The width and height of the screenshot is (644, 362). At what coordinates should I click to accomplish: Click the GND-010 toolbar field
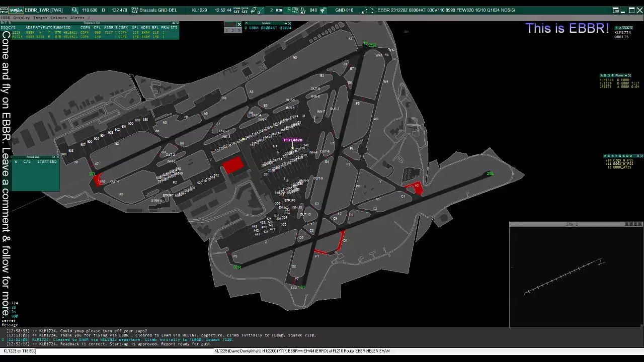[344, 10]
